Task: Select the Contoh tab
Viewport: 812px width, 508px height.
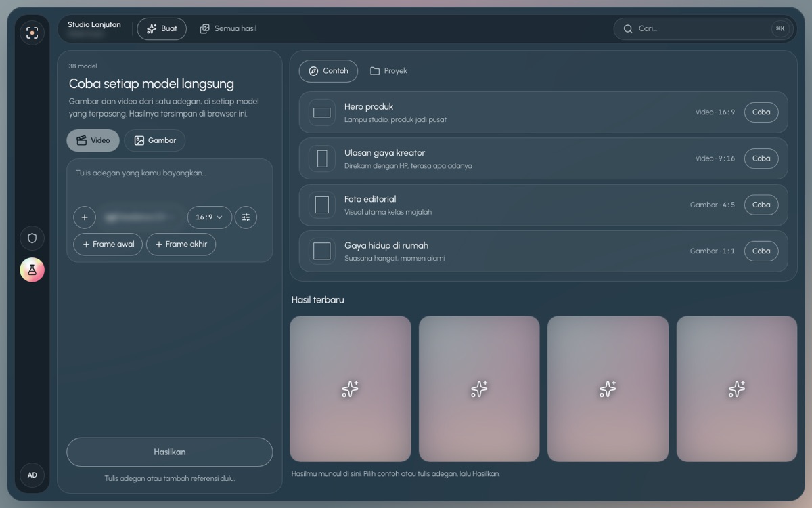Action: pos(328,71)
